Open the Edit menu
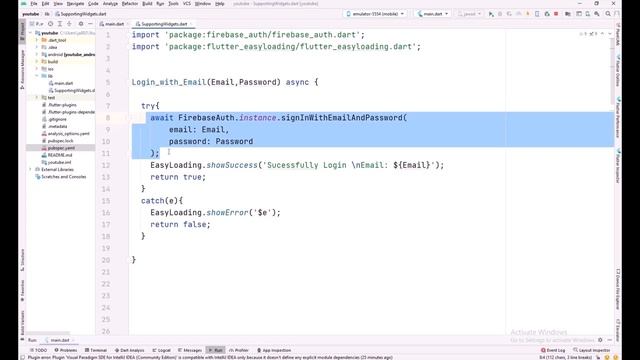The height and width of the screenshot is (360, 640). click(45, 4)
